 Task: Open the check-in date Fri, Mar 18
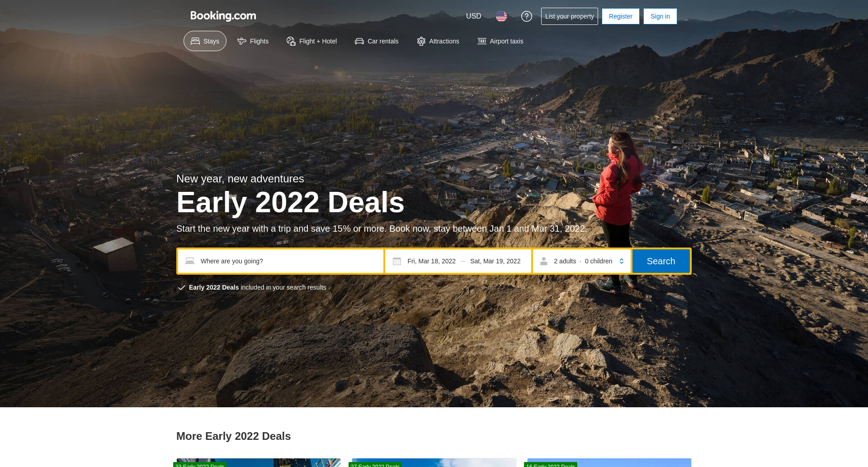pyautogui.click(x=431, y=261)
